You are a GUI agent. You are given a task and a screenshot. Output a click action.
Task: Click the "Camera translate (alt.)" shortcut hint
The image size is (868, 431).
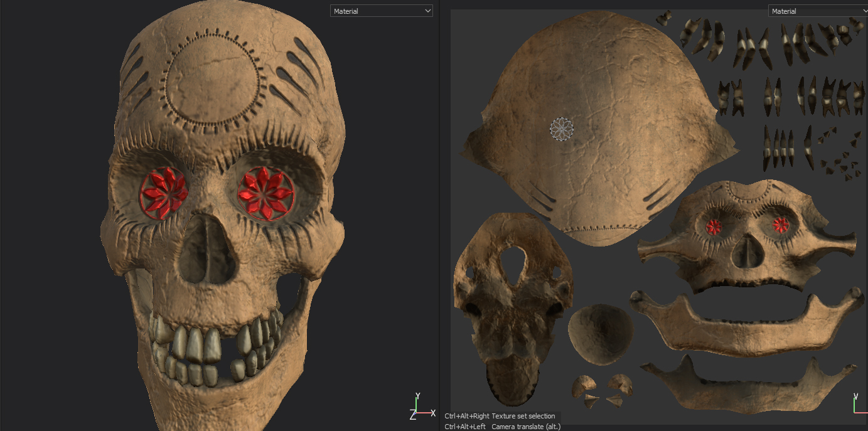point(526,427)
